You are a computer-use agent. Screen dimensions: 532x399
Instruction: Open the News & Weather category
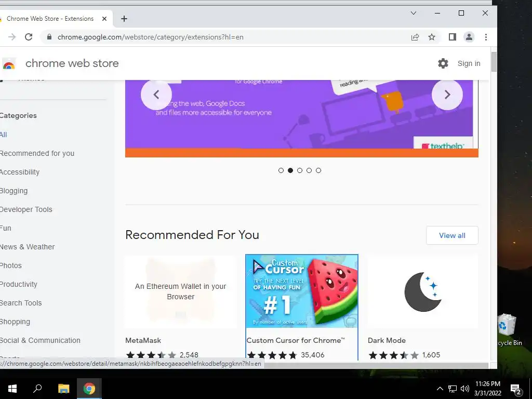pos(27,247)
